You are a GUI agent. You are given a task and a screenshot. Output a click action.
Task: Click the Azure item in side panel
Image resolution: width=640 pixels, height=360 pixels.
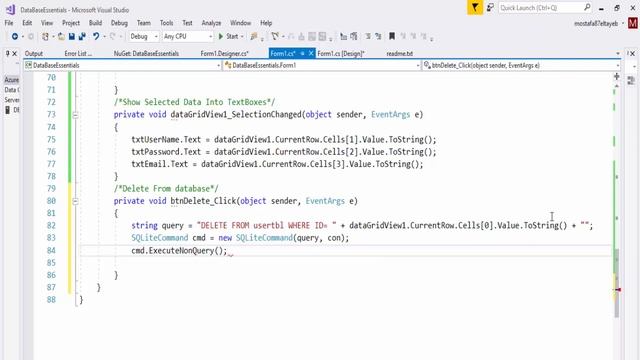(12, 80)
